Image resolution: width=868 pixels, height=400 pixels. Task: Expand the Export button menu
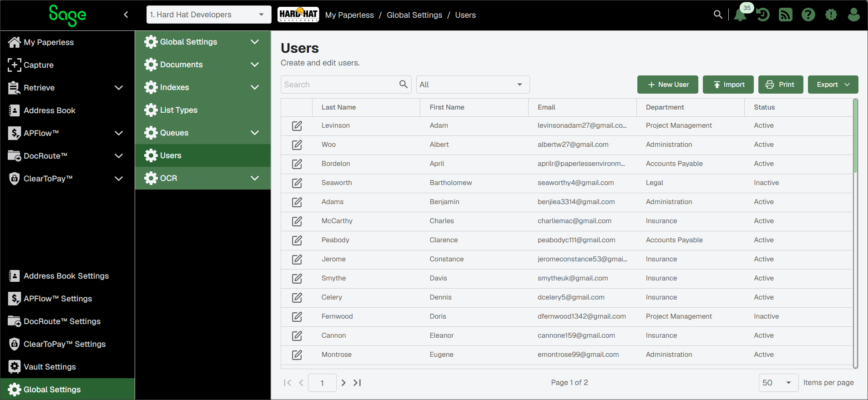coord(833,85)
